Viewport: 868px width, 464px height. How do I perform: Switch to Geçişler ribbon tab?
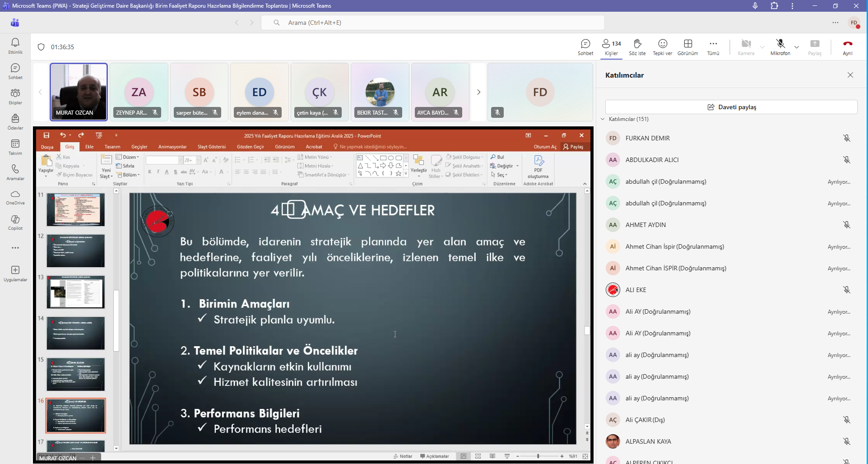(x=139, y=147)
